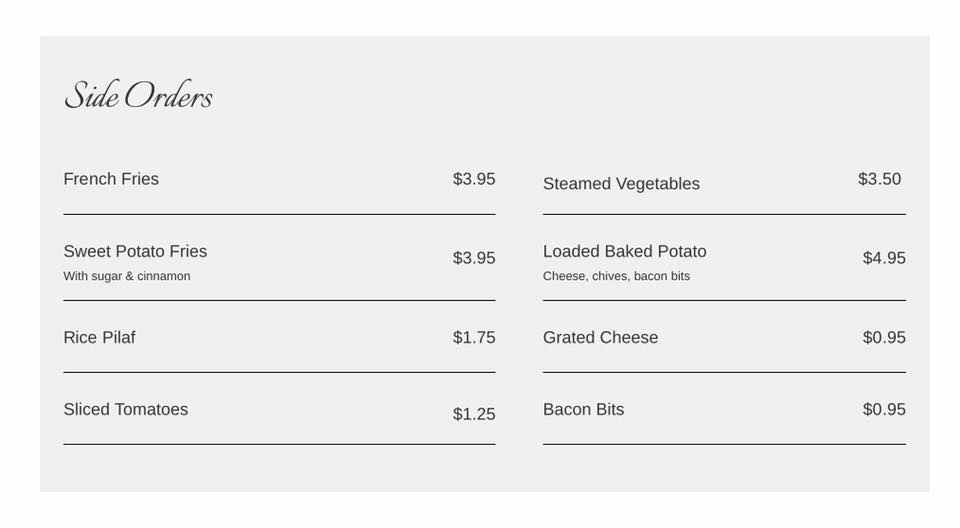Click the $4.95 price
This screenshot has width=960, height=528.
(884, 258)
